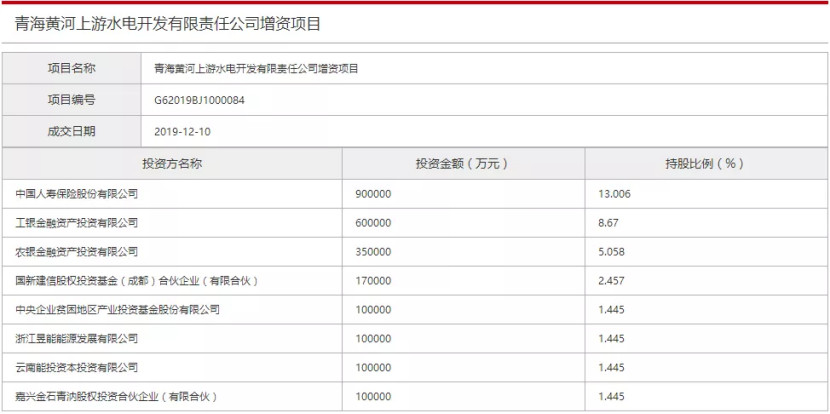Image resolution: width=830 pixels, height=414 pixels.
Task: Click the share ratio 13.006
Action: [615, 194]
